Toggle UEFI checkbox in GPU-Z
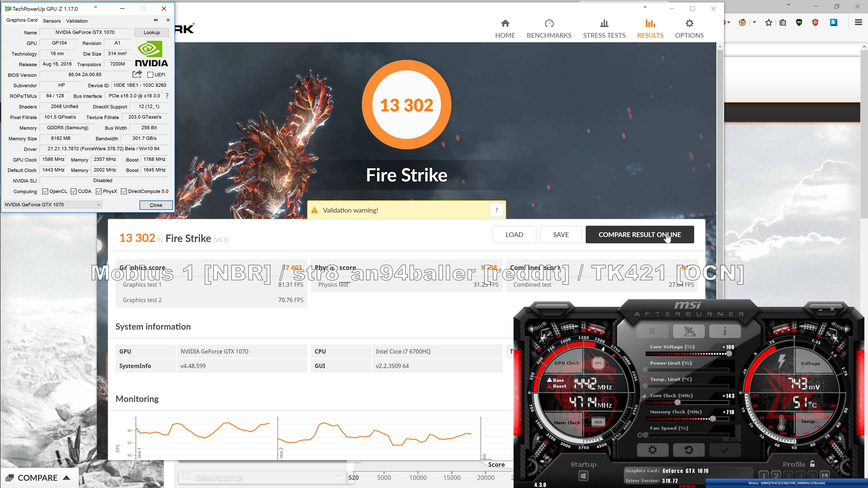This screenshot has height=488, width=868. [x=150, y=75]
